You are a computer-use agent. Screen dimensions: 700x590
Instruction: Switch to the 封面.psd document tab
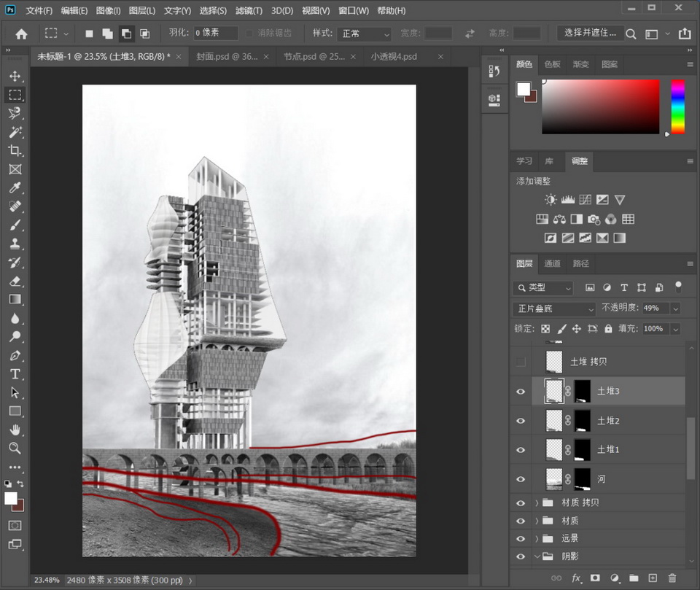(227, 56)
